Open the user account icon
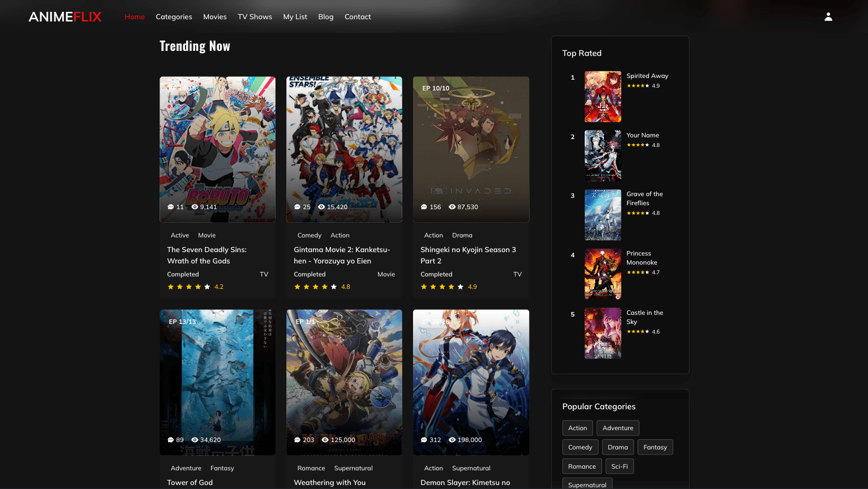 click(828, 16)
